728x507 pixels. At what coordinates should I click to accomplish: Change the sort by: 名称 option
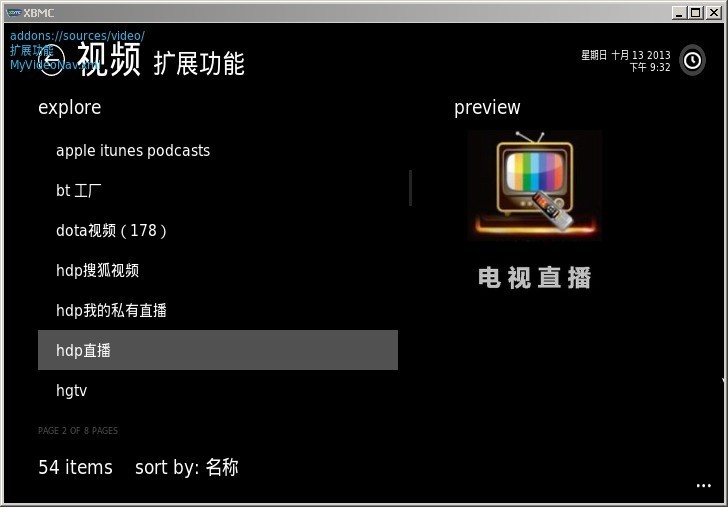point(187,467)
